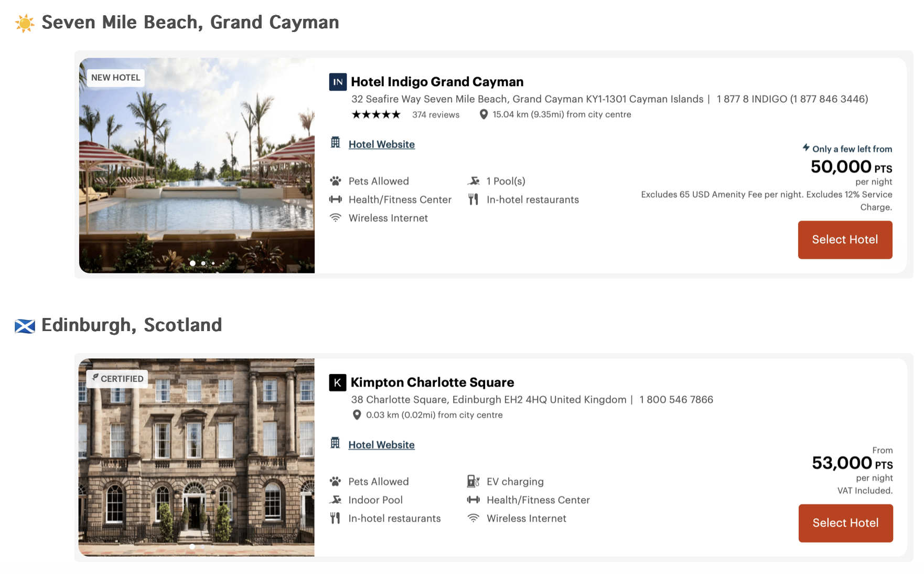The image size is (924, 574).
Task: Select Hotel for Kimpton Charlotte Square
Action: 846,523
